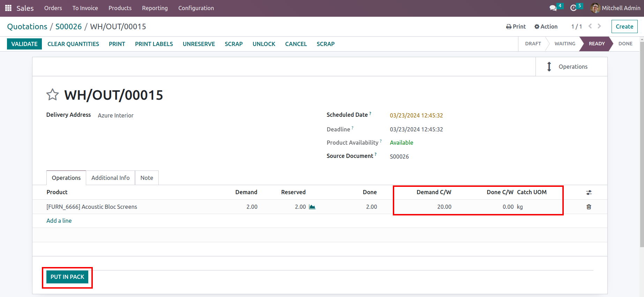Open the Reporting menu

(x=155, y=8)
